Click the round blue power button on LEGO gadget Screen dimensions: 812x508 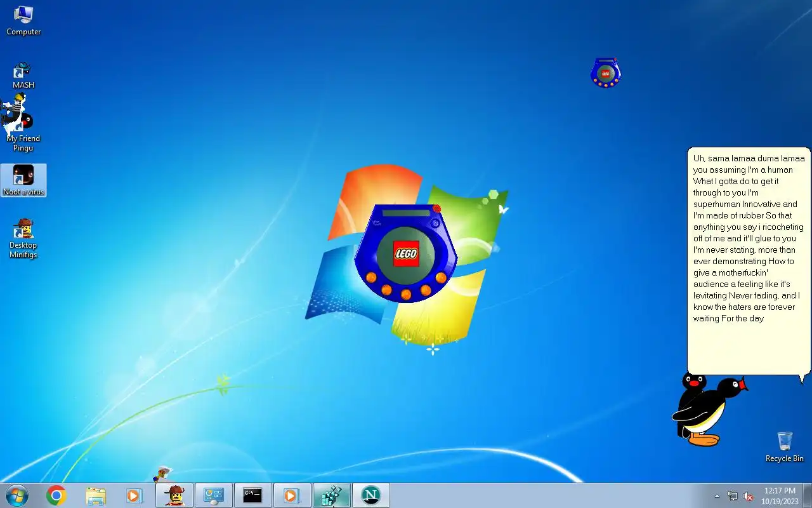click(x=435, y=224)
